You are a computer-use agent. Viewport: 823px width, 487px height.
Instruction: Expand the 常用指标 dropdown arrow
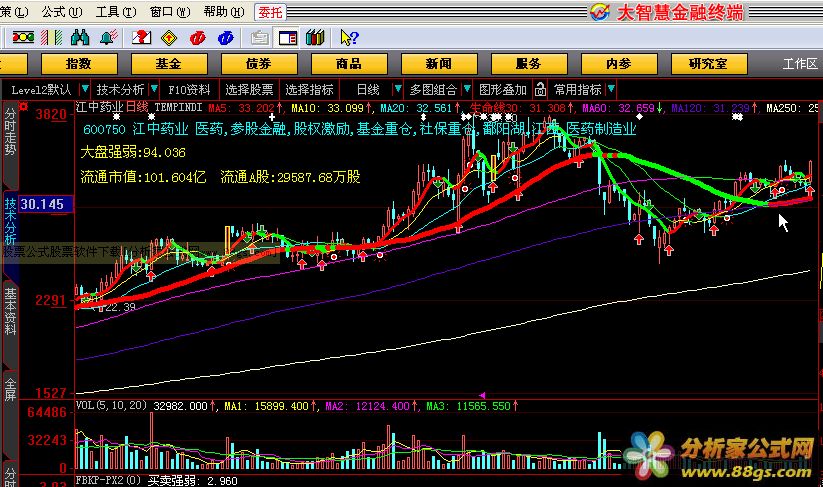click(x=610, y=90)
